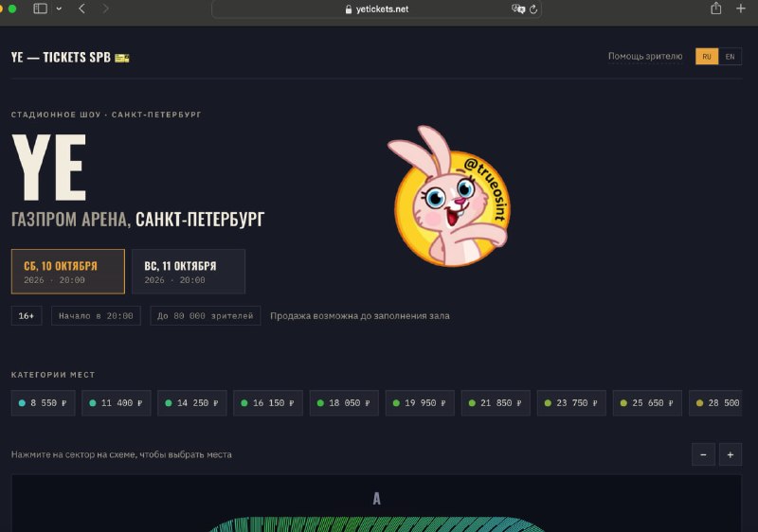Viewport: 758px width, 532px height.
Task: Select the СБ, 10 ОКТЯБРЯ date
Action: pyautogui.click(x=68, y=272)
